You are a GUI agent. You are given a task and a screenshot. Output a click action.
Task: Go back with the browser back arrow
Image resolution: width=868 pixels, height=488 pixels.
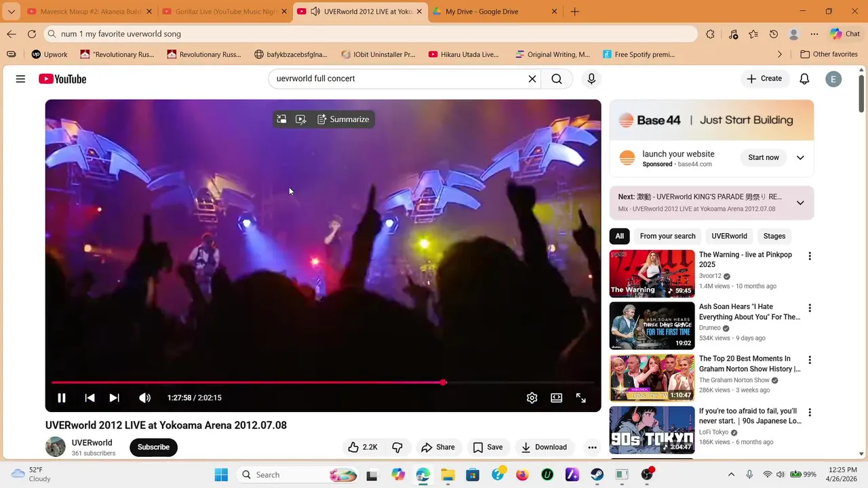tap(12, 34)
